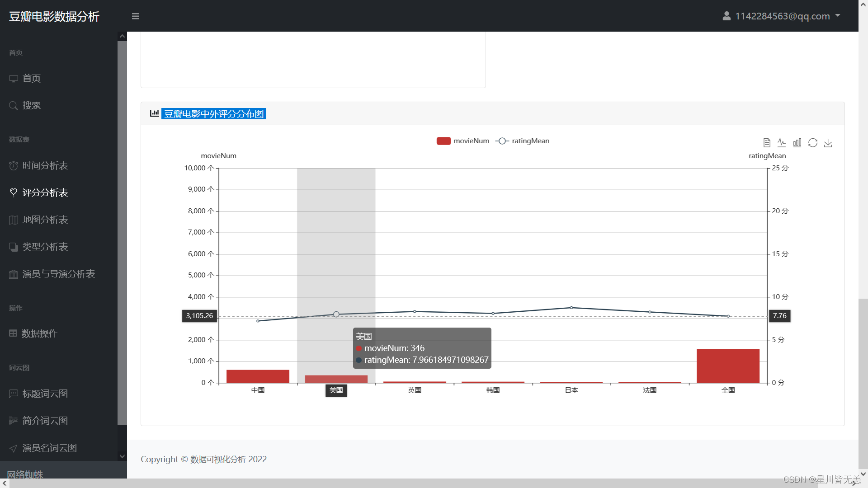This screenshot has width=868, height=488.
Task: Click the 法国 axis label
Action: 650,390
